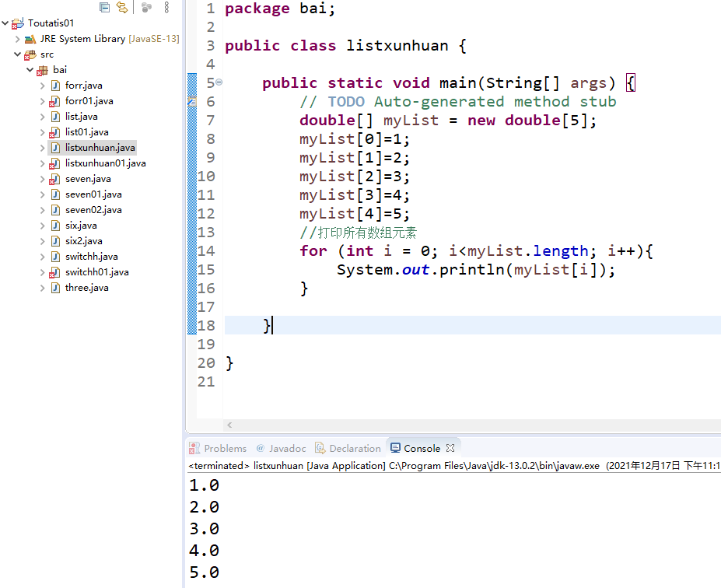The width and height of the screenshot is (721, 588).
Task: Select the Console tab
Action: coord(415,448)
